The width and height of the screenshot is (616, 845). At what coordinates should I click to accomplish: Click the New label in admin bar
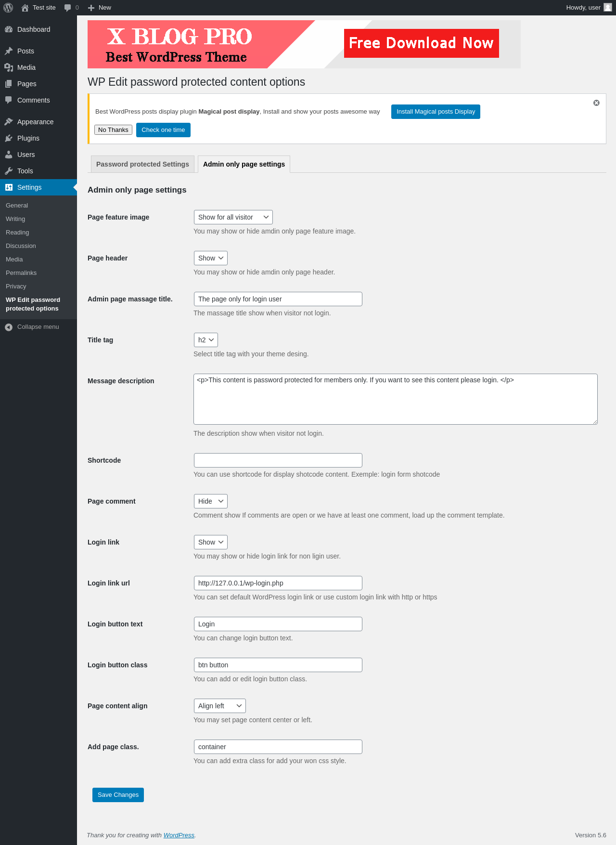pyautogui.click(x=105, y=8)
